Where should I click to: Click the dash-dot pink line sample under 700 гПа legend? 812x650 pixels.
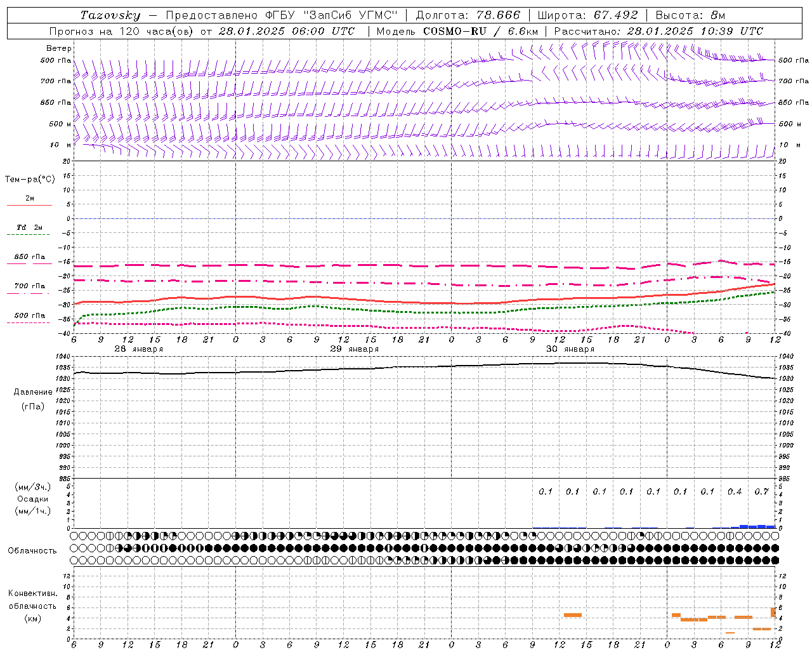[x=28, y=293]
